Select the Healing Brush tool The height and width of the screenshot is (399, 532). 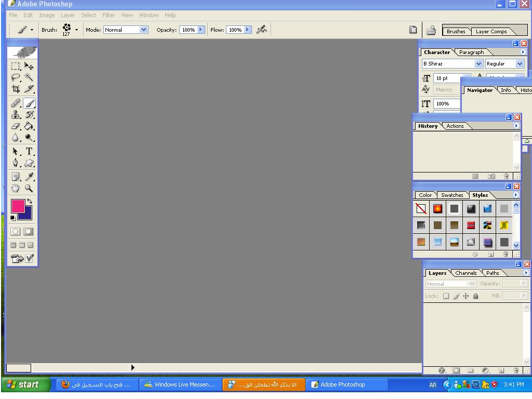coord(15,103)
